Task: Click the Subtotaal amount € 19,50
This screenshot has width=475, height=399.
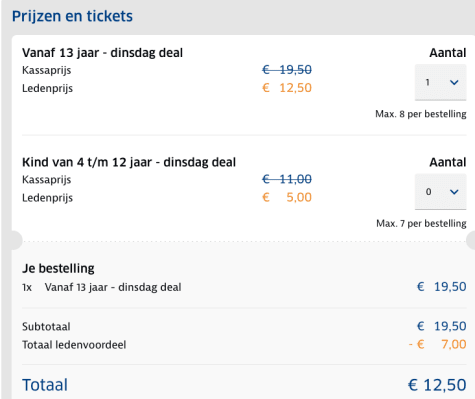Action: pos(442,326)
